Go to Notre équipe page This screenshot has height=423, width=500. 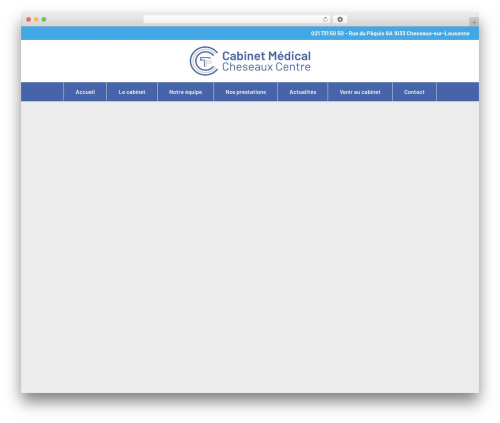tap(185, 92)
